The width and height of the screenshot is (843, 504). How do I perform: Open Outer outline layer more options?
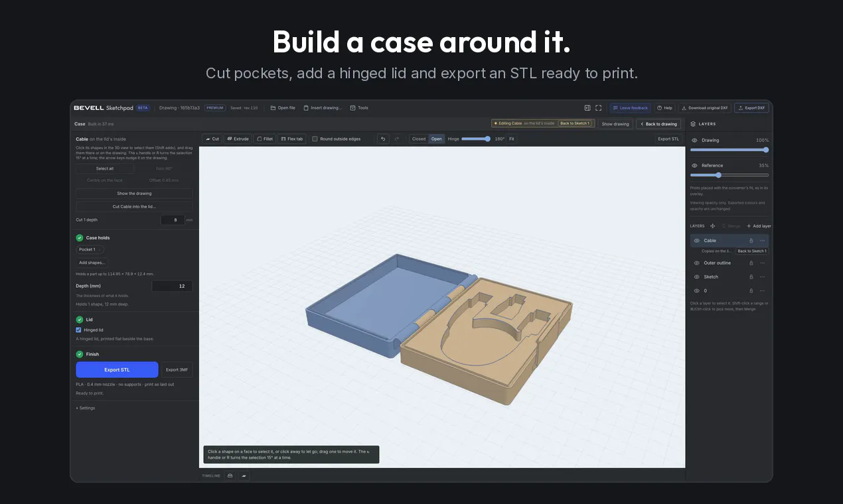tap(762, 263)
